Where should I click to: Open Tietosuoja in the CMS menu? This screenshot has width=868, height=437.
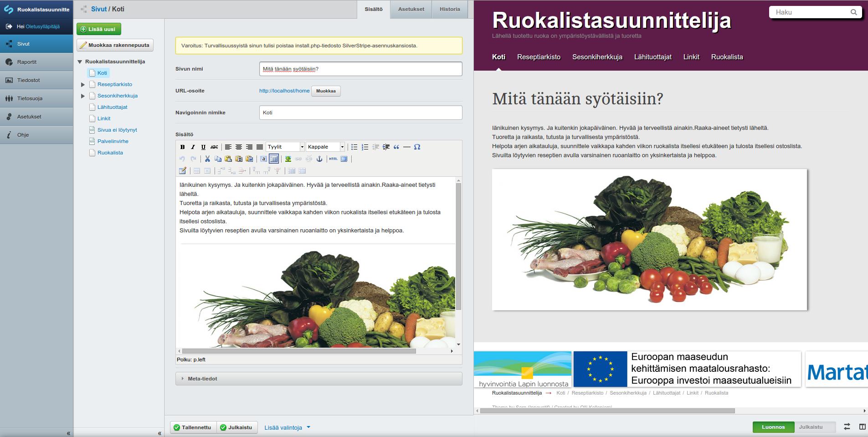coord(36,98)
